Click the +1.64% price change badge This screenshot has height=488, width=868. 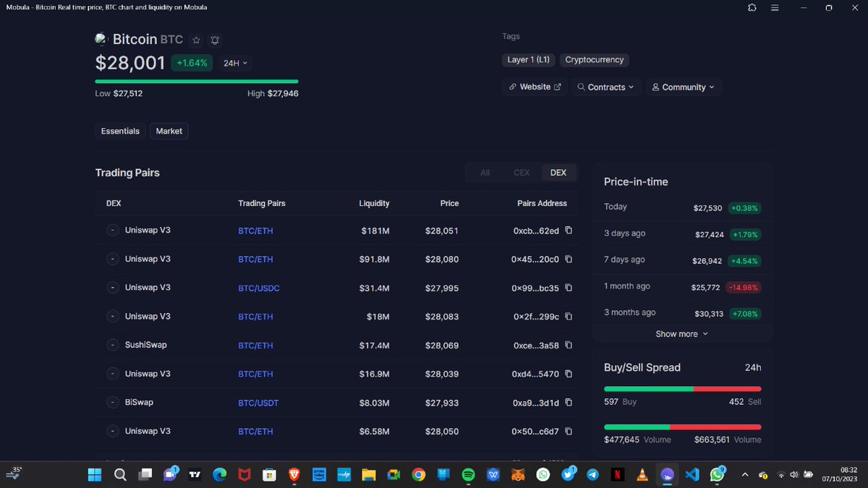point(192,63)
